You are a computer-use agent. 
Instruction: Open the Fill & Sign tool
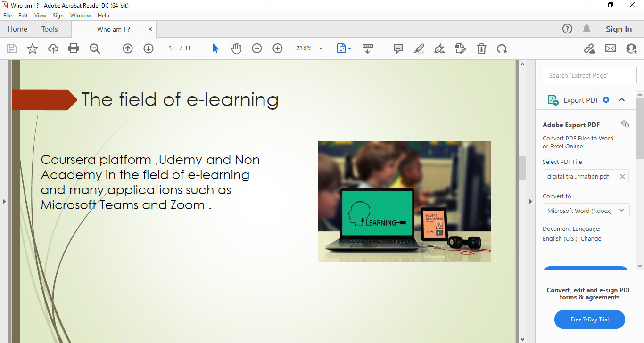tap(439, 48)
